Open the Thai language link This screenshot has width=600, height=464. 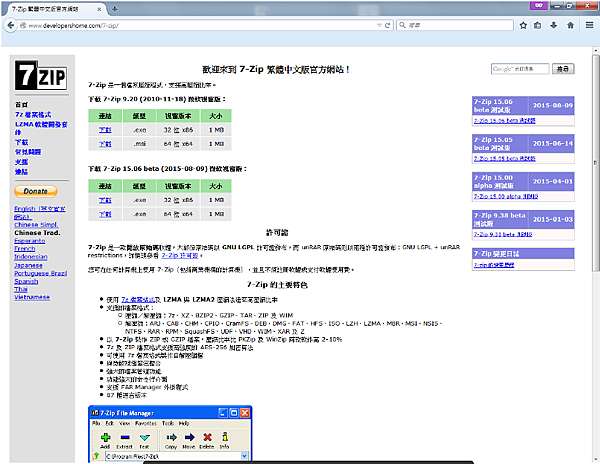pos(21,289)
